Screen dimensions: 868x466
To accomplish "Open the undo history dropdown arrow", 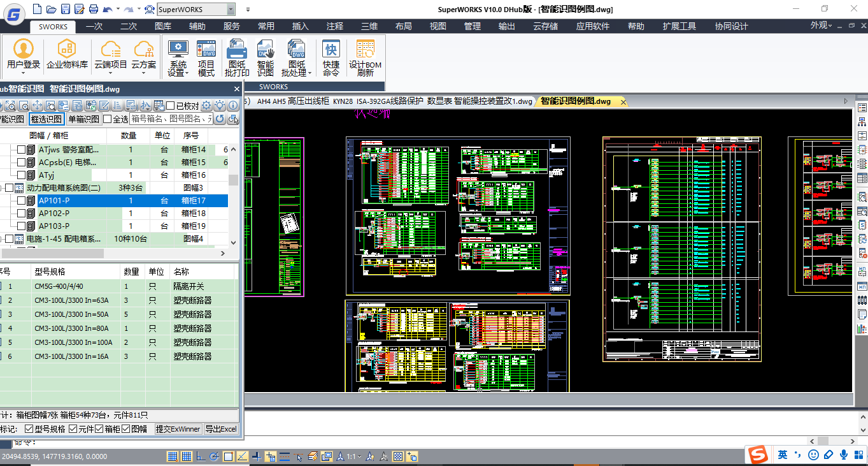I will click(x=118, y=10).
